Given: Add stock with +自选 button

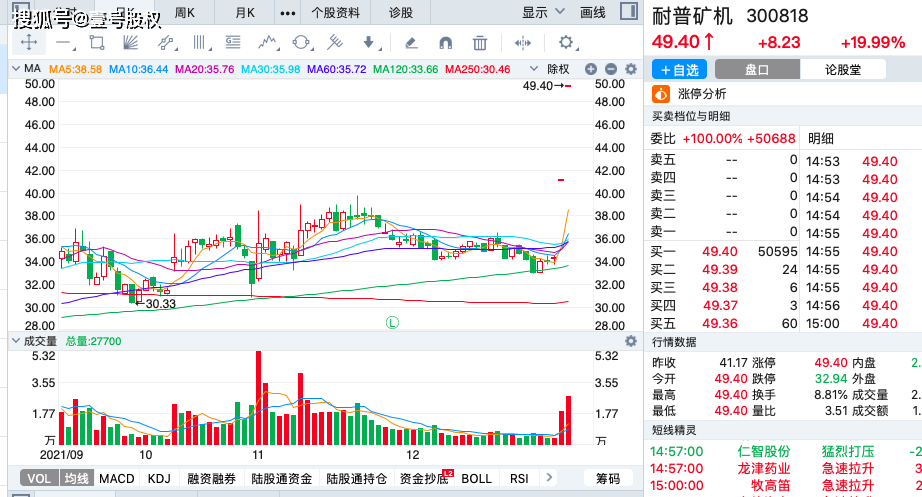Looking at the screenshot, I should [x=679, y=69].
